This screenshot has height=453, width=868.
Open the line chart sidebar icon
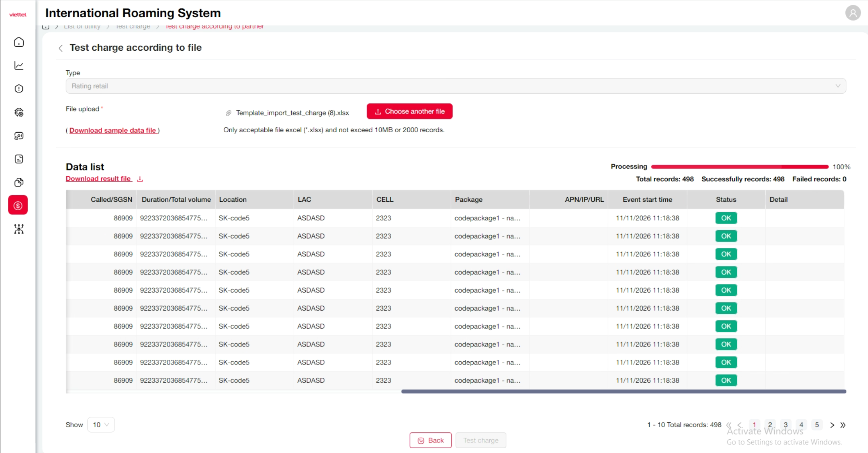[x=19, y=66]
